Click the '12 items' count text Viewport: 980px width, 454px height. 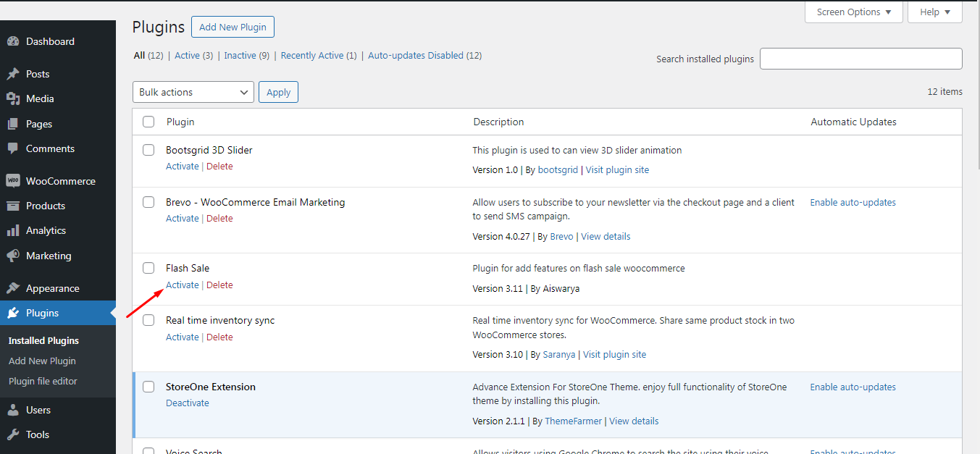pyautogui.click(x=945, y=92)
